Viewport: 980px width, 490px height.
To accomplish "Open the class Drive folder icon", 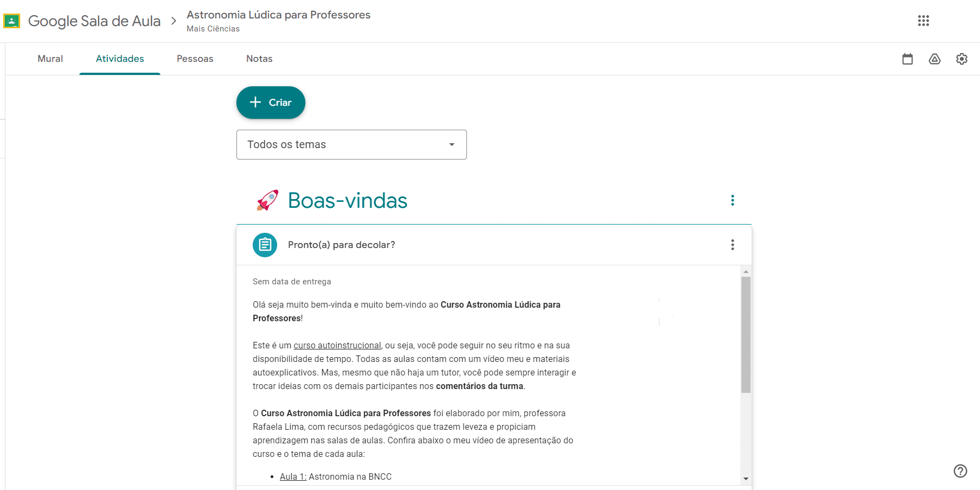I will [934, 59].
